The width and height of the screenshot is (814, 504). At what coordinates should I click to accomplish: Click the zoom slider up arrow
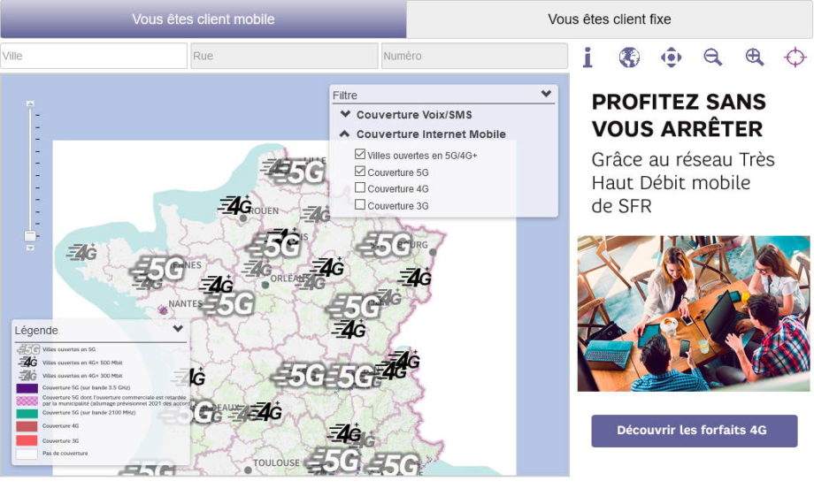click(x=30, y=103)
